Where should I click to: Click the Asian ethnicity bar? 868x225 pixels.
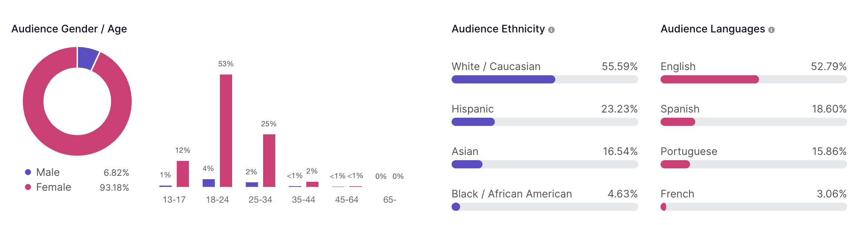point(544,164)
